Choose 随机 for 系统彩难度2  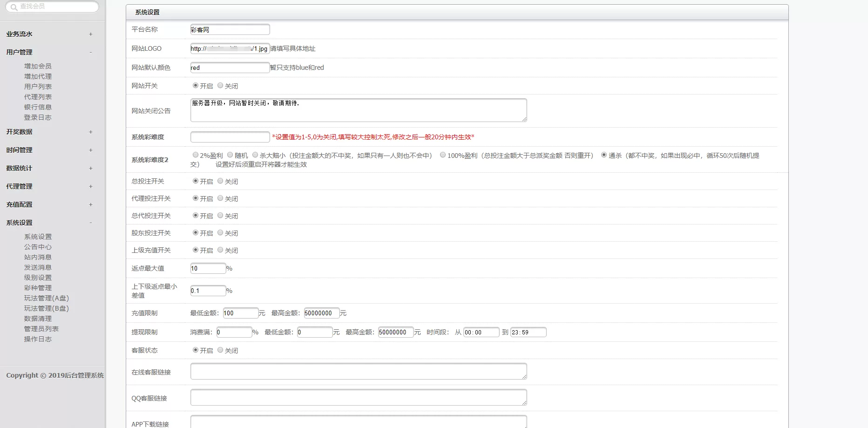(230, 155)
